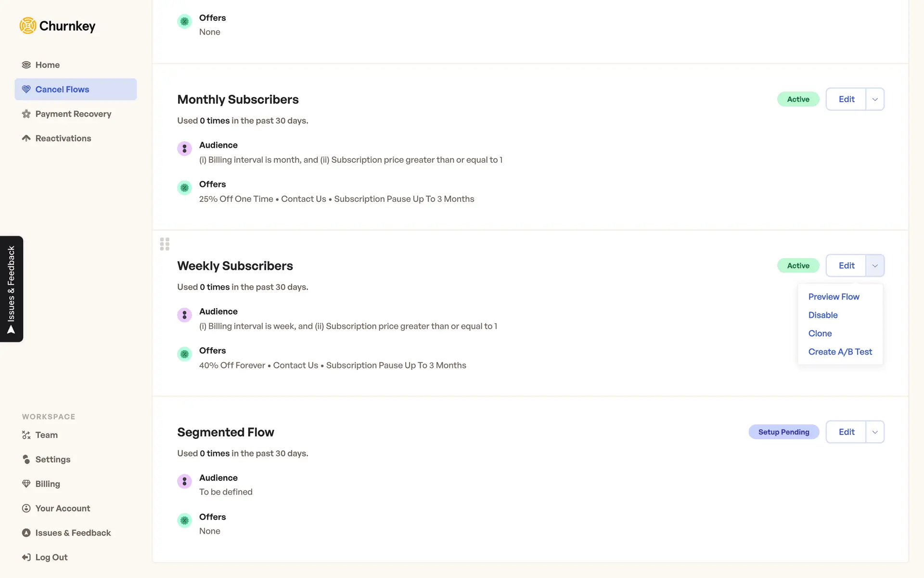Click the Payment Recovery star icon
Viewport: 924px width, 578px height.
point(26,114)
